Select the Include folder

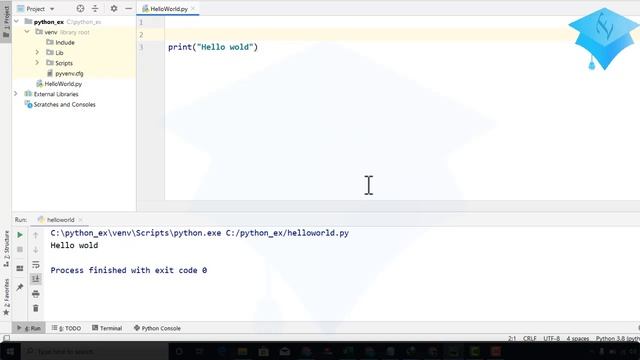pyautogui.click(x=60, y=42)
